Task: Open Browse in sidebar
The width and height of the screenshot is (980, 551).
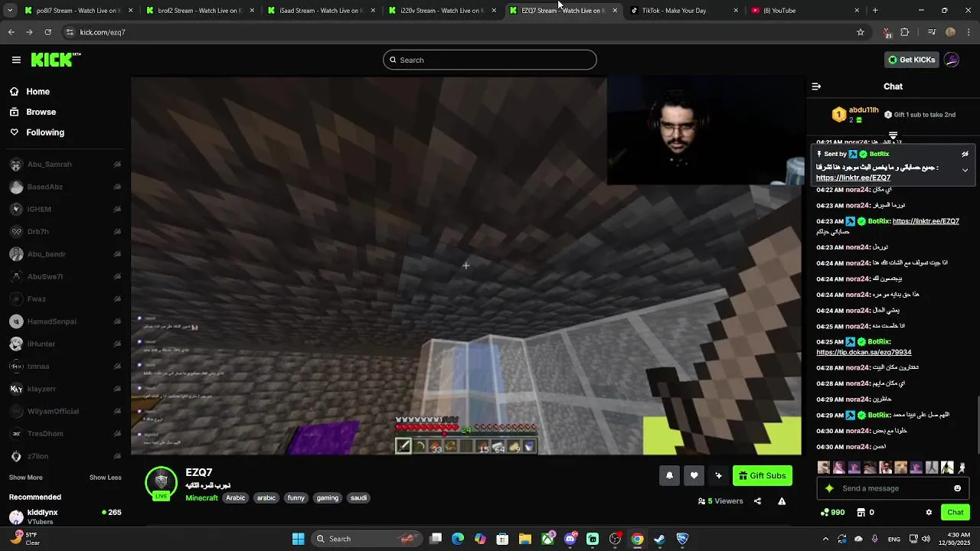Action: tap(33, 112)
